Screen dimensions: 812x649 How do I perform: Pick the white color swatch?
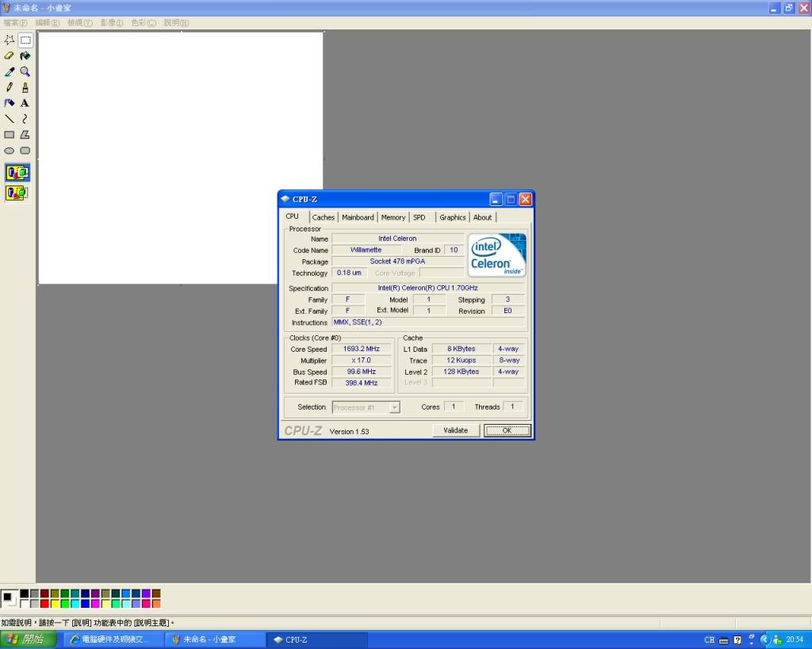pos(25,604)
